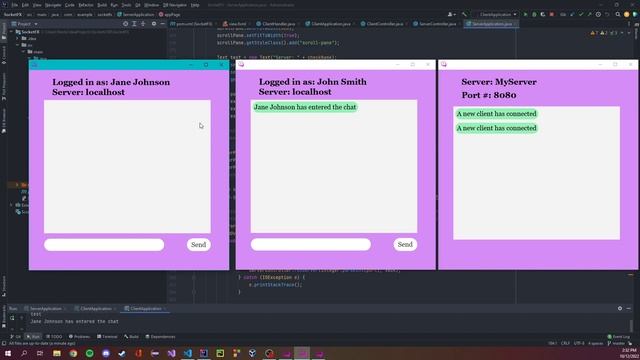Open the Problems tool window
Screen dimensions: 640x360
pos(79,337)
